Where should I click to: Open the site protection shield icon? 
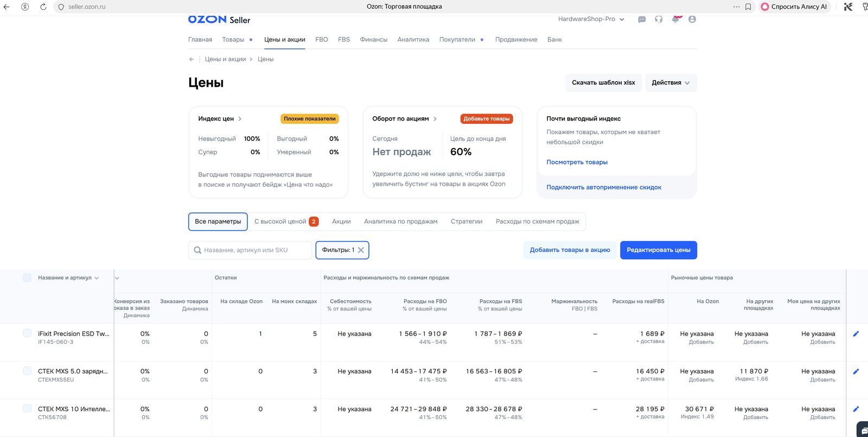pyautogui.click(x=61, y=7)
